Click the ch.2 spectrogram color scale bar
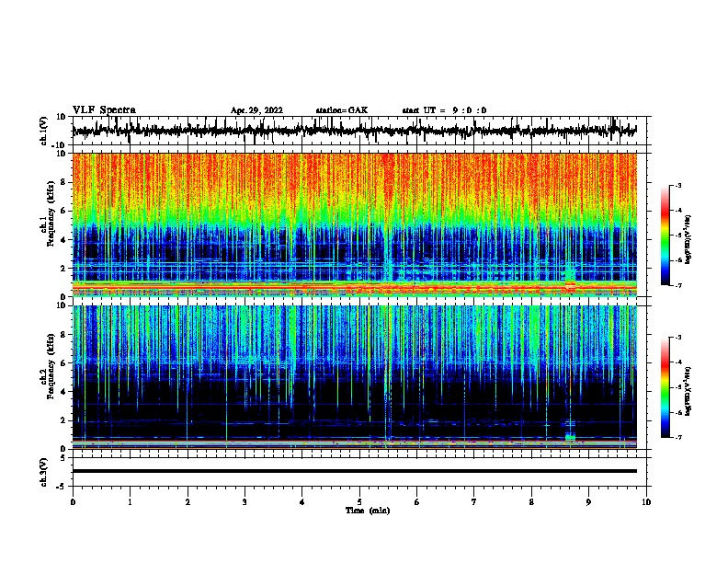Screen dimensions: 728x563 (x=665, y=387)
